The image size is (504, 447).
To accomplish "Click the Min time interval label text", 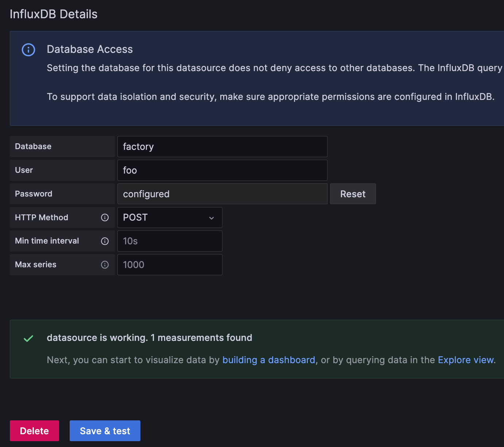I will (47, 241).
